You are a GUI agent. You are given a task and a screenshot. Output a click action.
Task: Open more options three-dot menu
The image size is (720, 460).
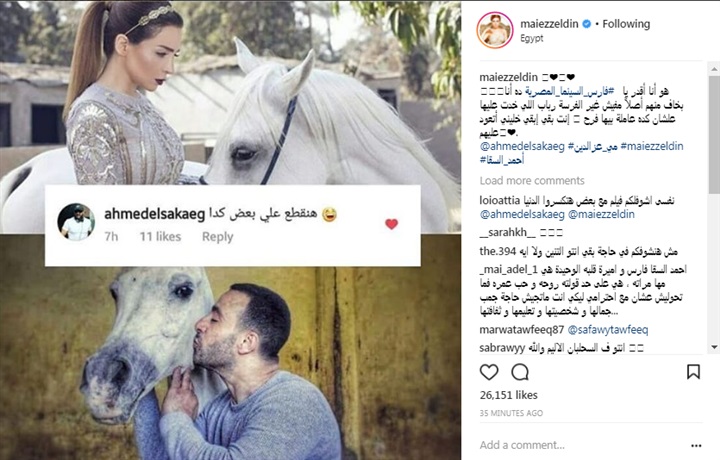pyautogui.click(x=696, y=445)
